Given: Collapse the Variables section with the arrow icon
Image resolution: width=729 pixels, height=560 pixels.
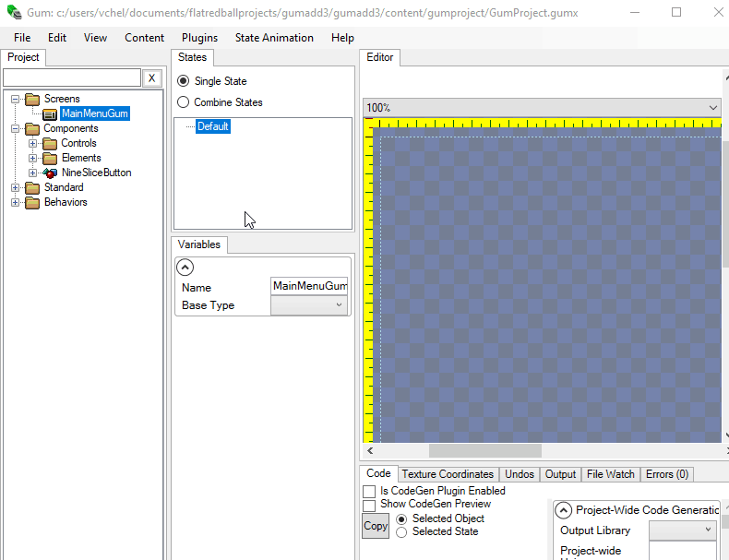Looking at the screenshot, I should coord(185,268).
